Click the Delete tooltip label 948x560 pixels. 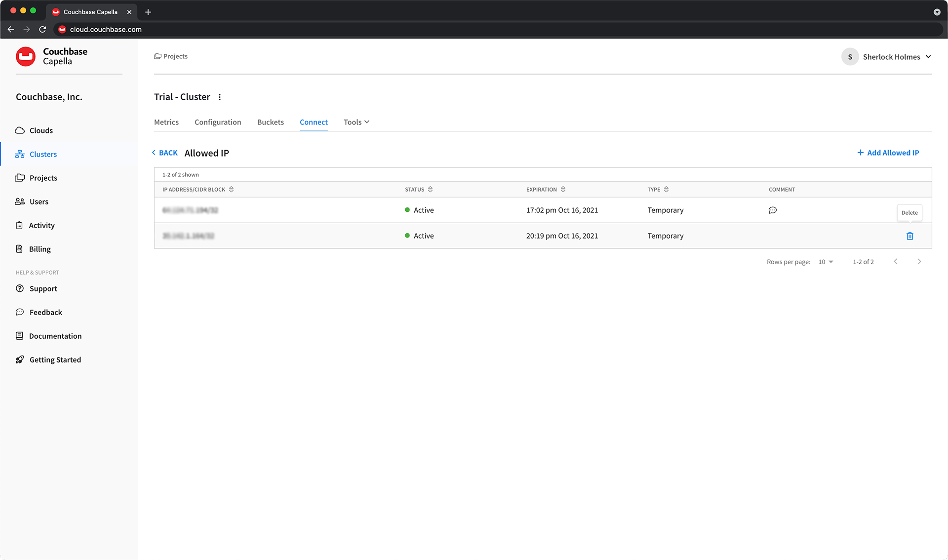click(x=909, y=213)
